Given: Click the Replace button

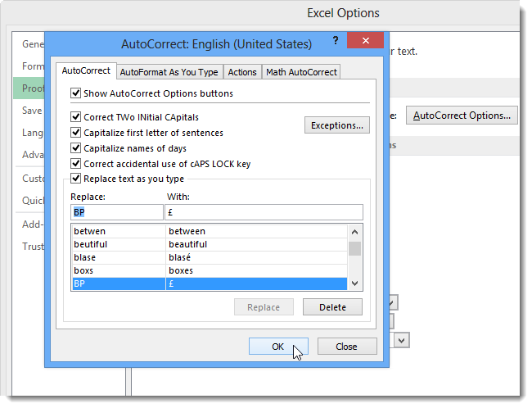Looking at the screenshot, I should [x=264, y=307].
